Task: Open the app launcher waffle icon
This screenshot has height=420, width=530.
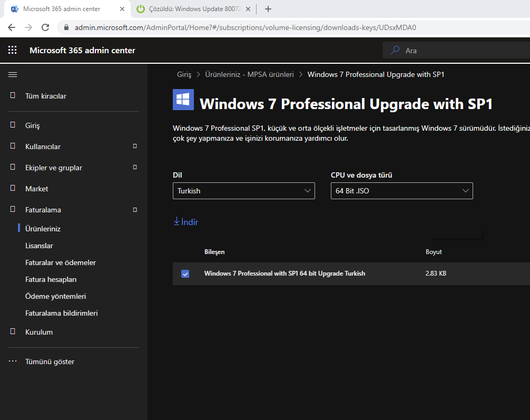Action: tap(13, 50)
